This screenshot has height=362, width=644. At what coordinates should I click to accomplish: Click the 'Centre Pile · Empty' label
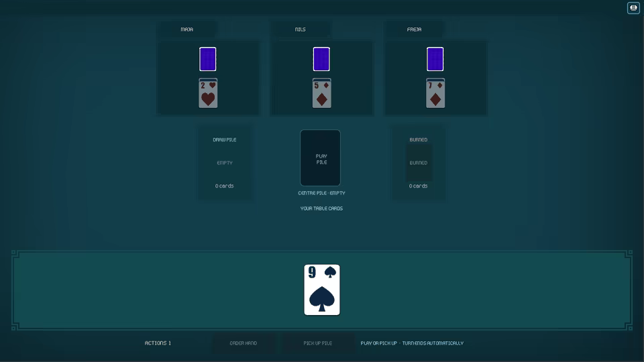click(321, 193)
